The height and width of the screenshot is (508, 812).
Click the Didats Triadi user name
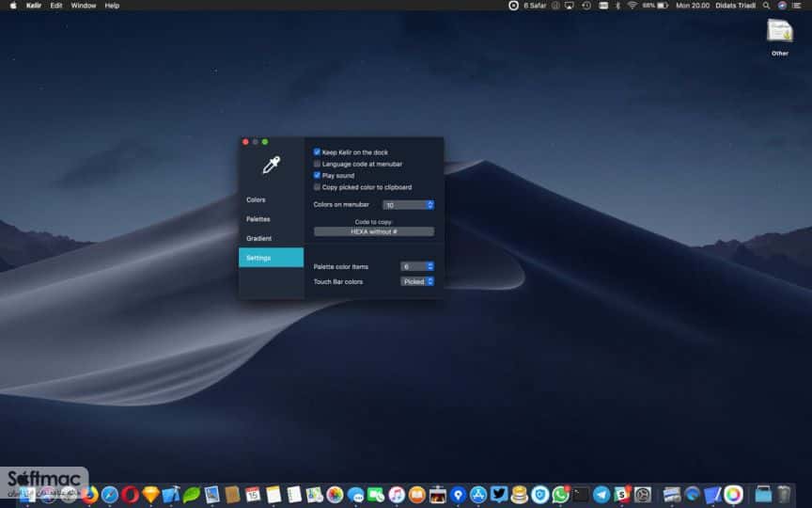[735, 6]
